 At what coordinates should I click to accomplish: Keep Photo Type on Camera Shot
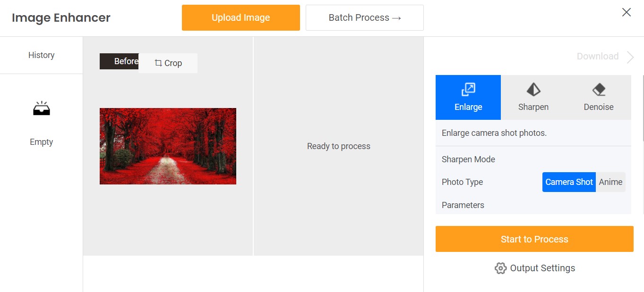pyautogui.click(x=569, y=182)
